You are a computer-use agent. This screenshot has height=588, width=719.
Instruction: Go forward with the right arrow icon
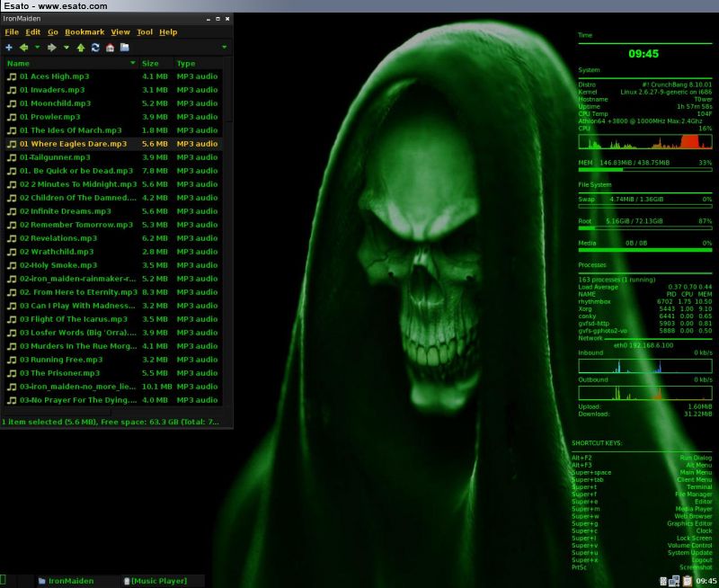pyautogui.click(x=52, y=48)
